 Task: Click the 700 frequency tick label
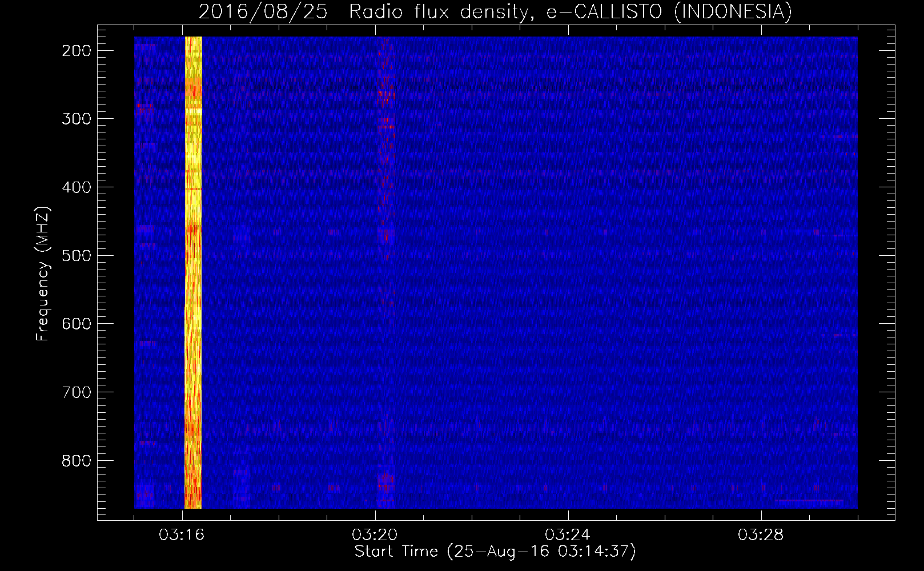click(77, 392)
